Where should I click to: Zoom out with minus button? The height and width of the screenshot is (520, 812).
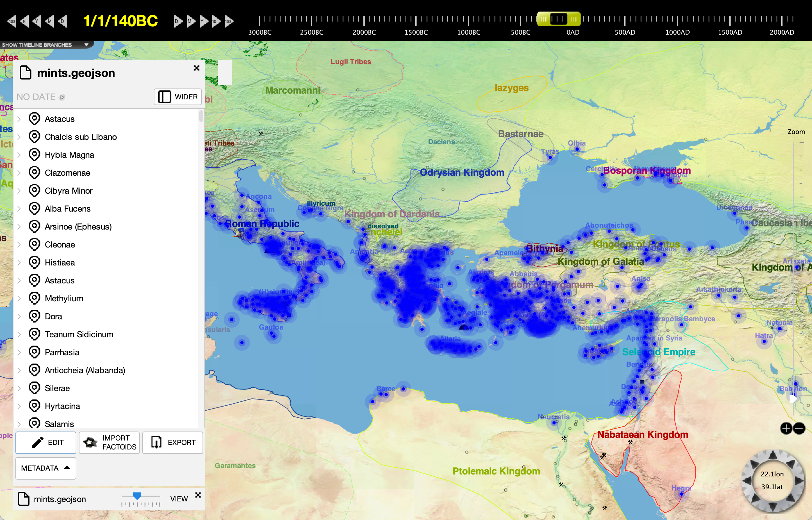pos(799,428)
